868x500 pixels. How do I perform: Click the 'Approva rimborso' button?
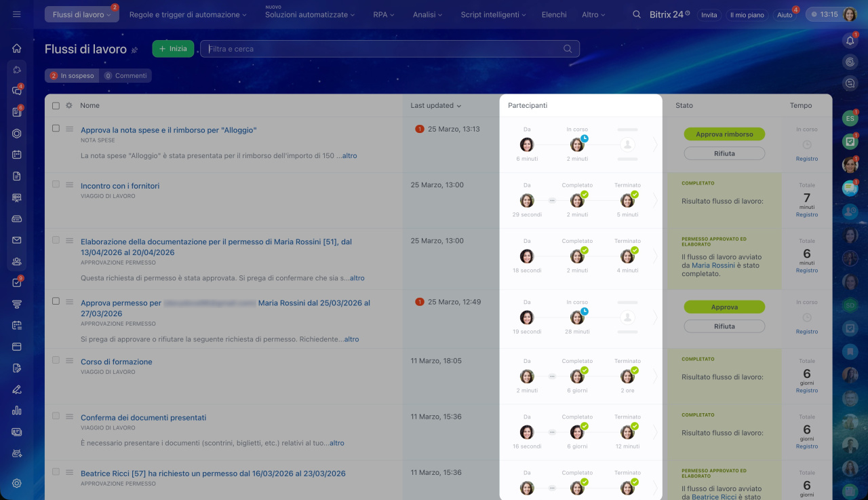pos(724,134)
